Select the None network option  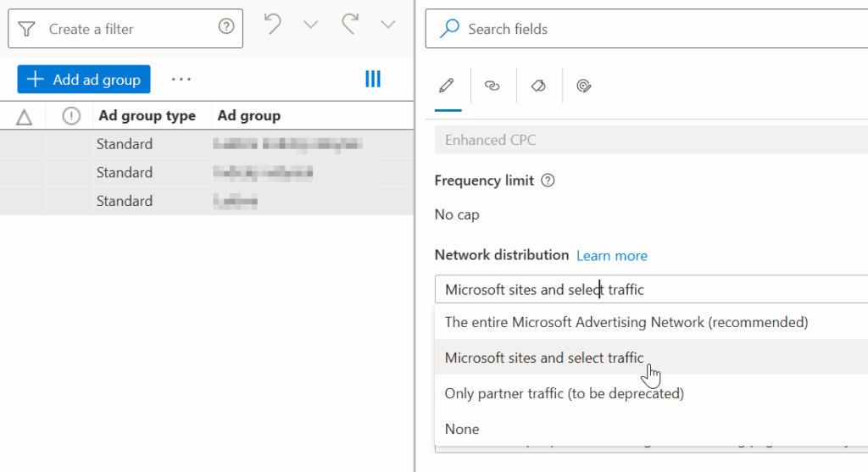point(651,429)
